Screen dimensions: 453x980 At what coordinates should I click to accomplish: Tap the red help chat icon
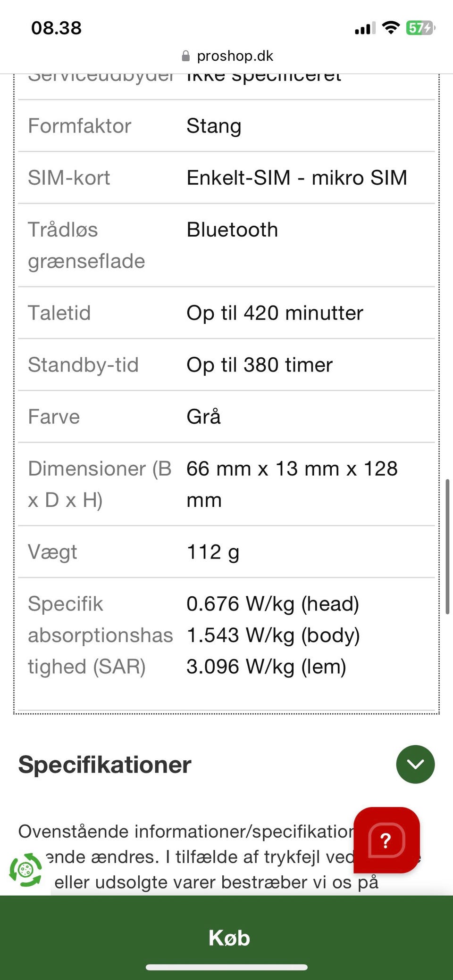coord(386,840)
